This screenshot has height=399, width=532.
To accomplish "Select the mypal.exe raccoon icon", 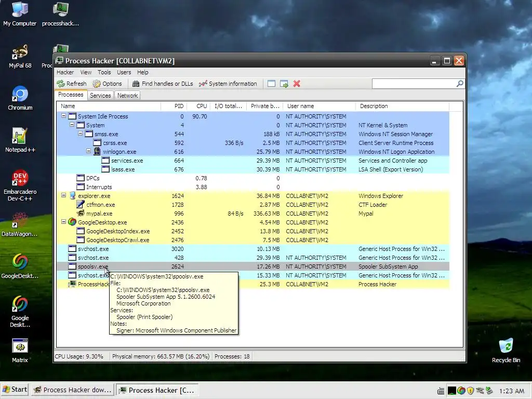I will click(x=81, y=213).
